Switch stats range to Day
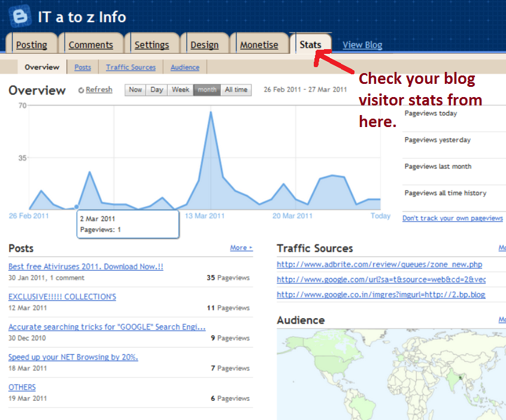 (157, 90)
